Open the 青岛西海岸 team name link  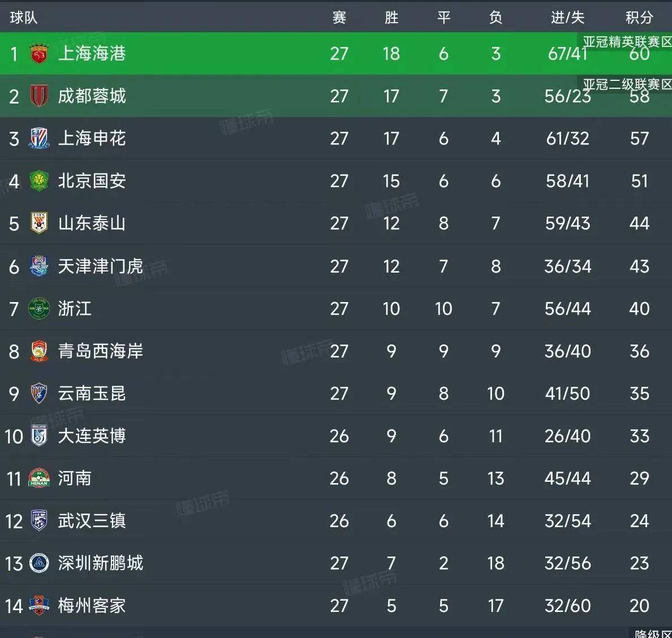(100, 351)
